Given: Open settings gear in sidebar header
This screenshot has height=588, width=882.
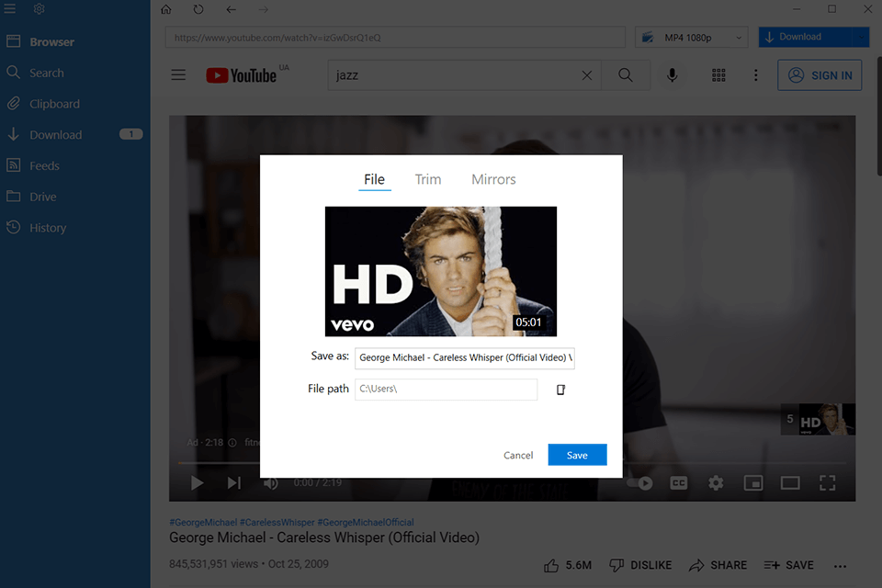Looking at the screenshot, I should click(39, 8).
